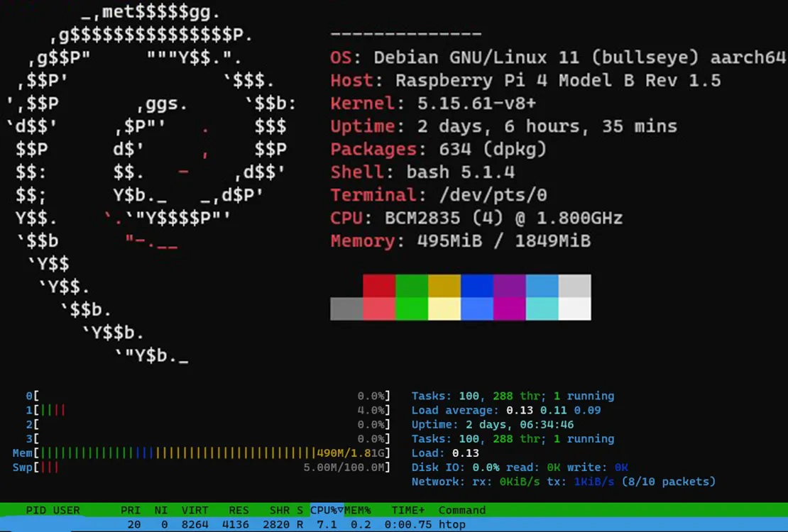
Task: Select the htop process row
Action: [x=284, y=524]
